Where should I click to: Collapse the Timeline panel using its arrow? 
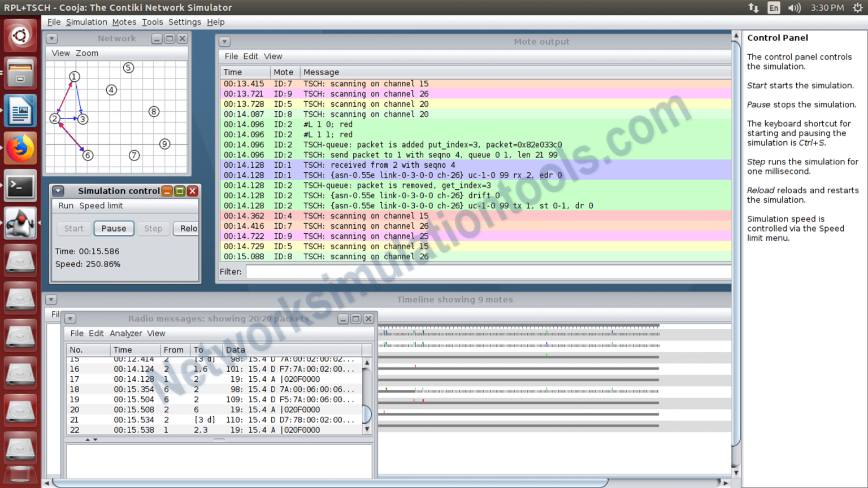51,299
